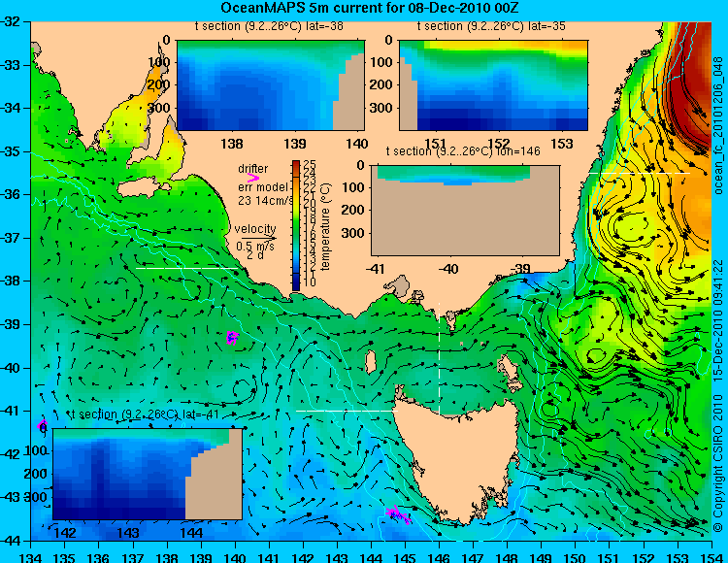Open the lat=-41 temperature section inset
This screenshot has height=563, width=728.
click(148, 474)
